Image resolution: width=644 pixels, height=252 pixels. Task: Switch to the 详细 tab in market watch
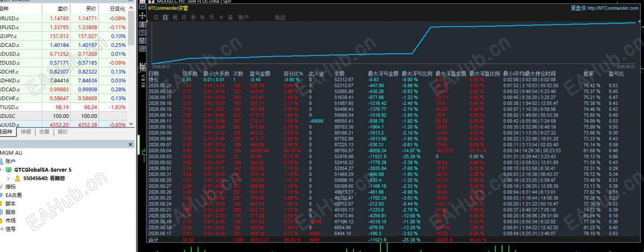pos(26,132)
